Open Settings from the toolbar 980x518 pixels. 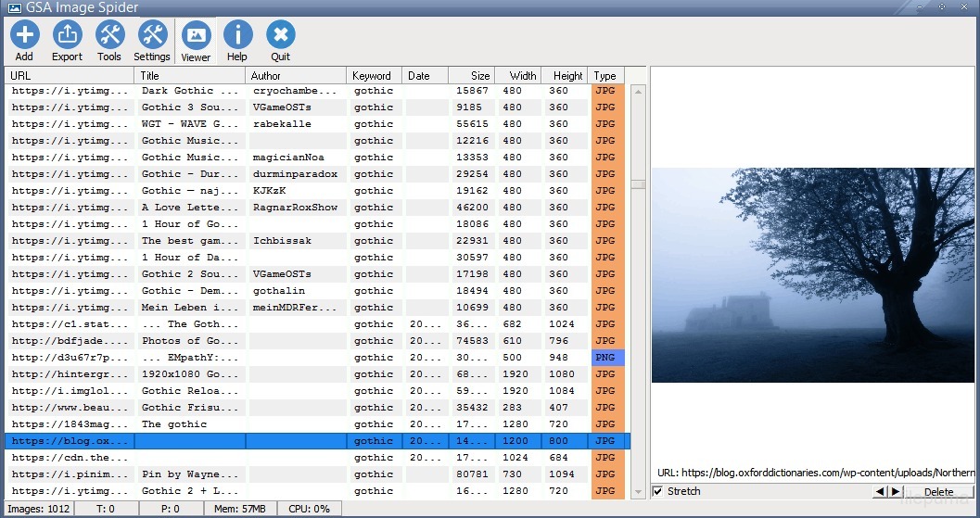152,42
